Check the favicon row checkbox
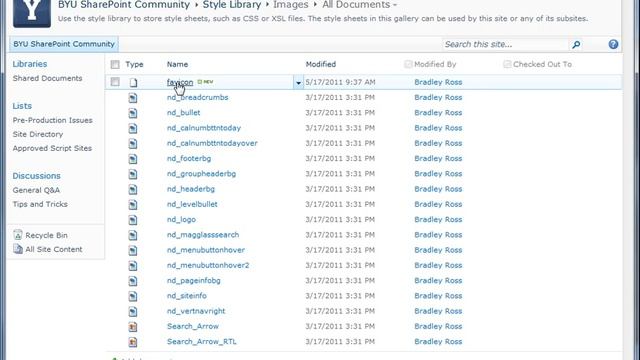640x360 pixels. tap(115, 82)
